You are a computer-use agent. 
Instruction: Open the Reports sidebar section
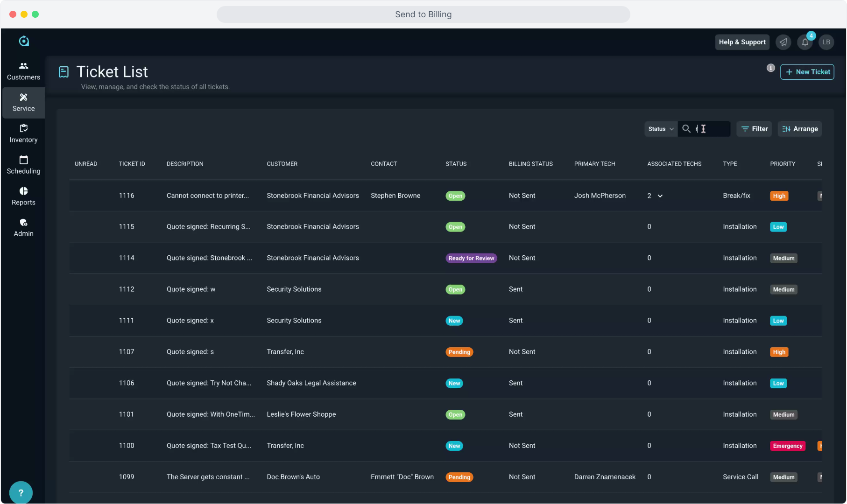coord(23,196)
